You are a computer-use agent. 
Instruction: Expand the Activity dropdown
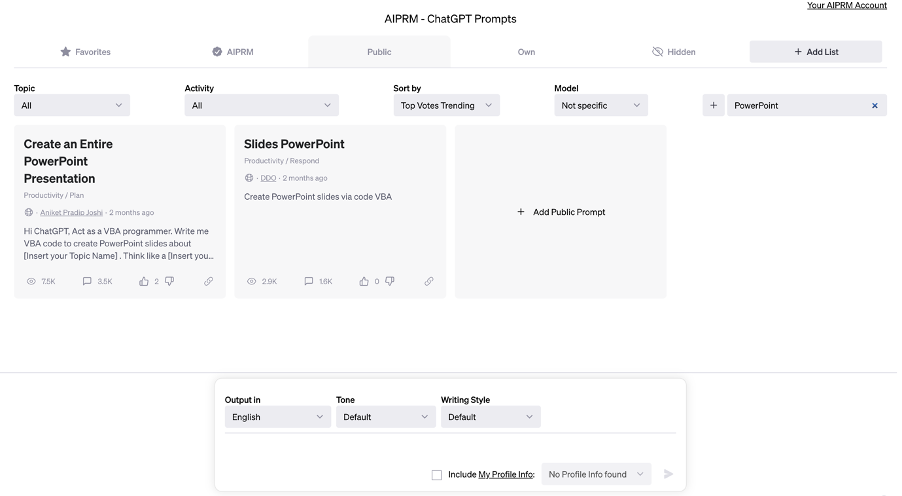[x=262, y=105]
